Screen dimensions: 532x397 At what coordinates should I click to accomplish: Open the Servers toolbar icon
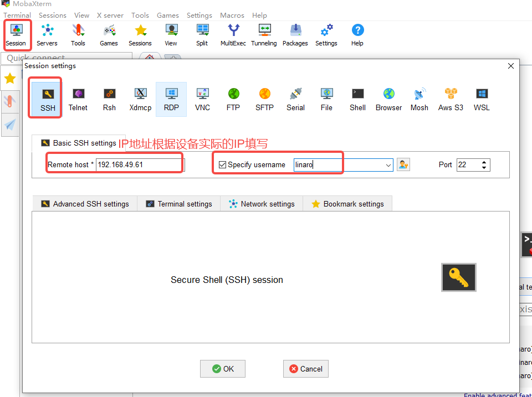pyautogui.click(x=47, y=35)
